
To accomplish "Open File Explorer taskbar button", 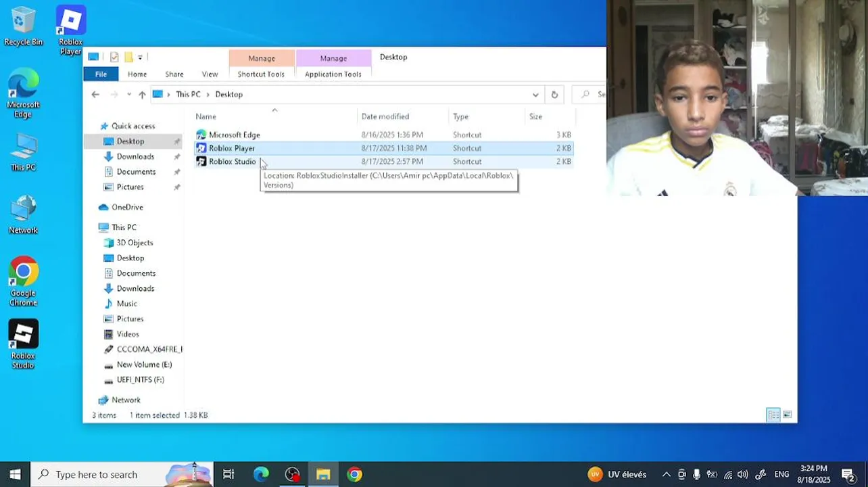I will click(323, 475).
